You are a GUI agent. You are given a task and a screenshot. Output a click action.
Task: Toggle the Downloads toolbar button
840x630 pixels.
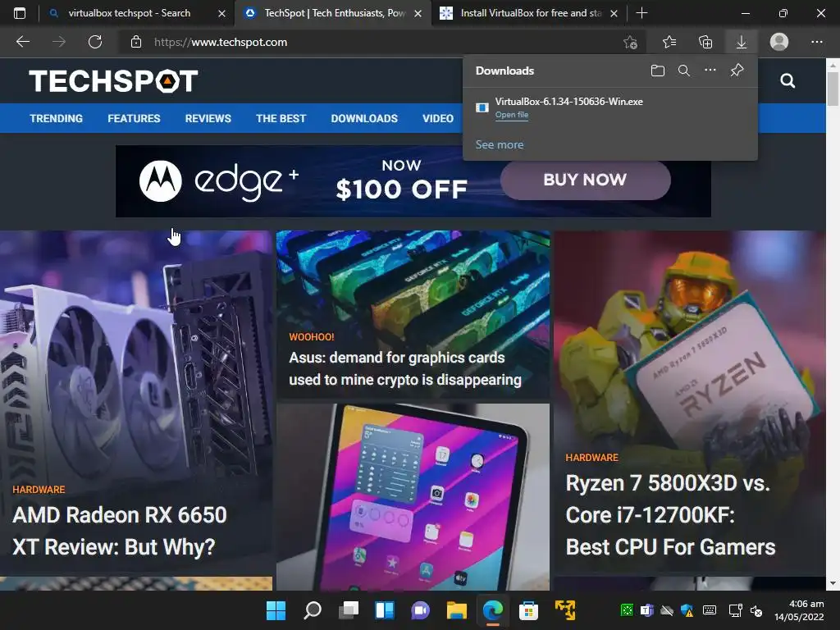(742, 42)
